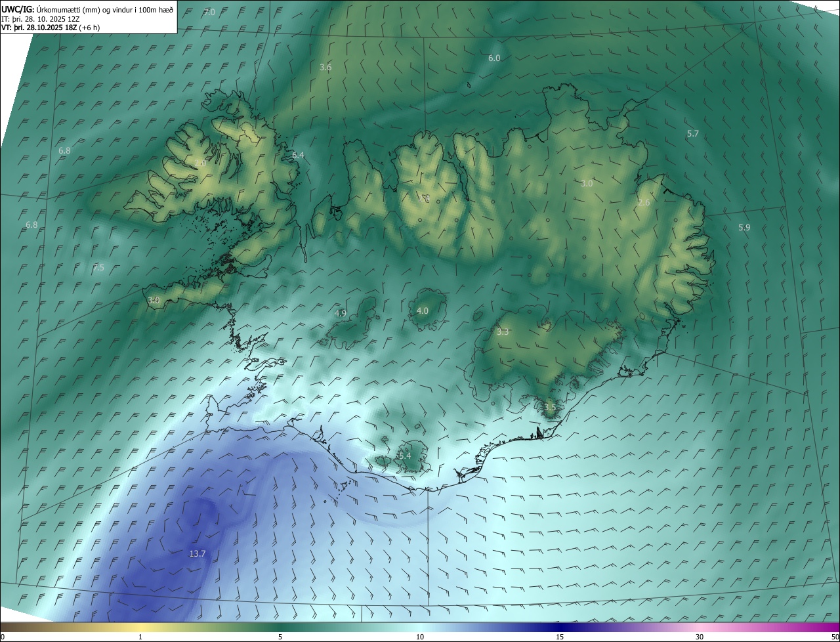Image resolution: width=840 pixels, height=642 pixels.
Task: Click the title line starting with UWC/IG
Action: pos(87,9)
